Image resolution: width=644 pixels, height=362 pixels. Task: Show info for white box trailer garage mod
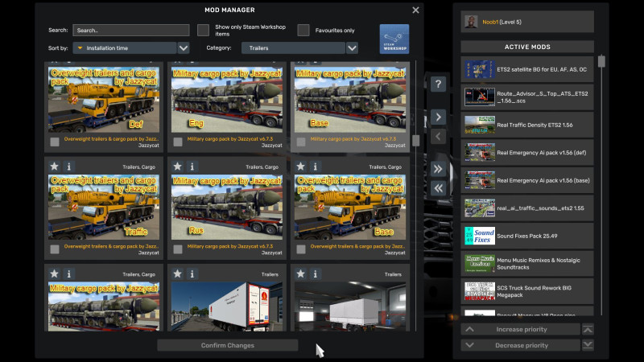[x=315, y=274]
